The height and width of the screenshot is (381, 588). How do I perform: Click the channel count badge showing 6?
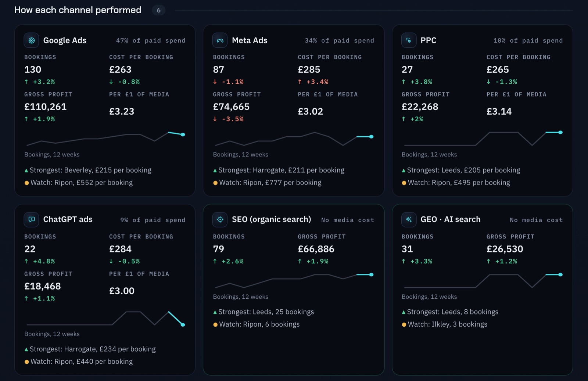(158, 10)
